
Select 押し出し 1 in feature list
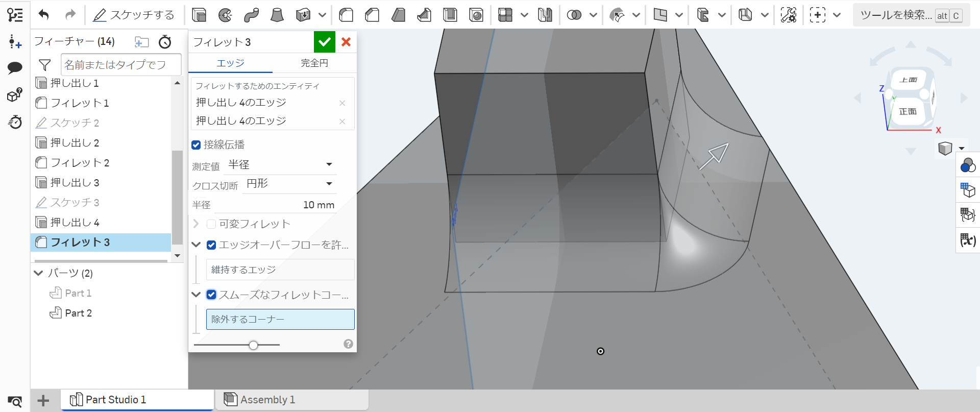tap(101, 83)
